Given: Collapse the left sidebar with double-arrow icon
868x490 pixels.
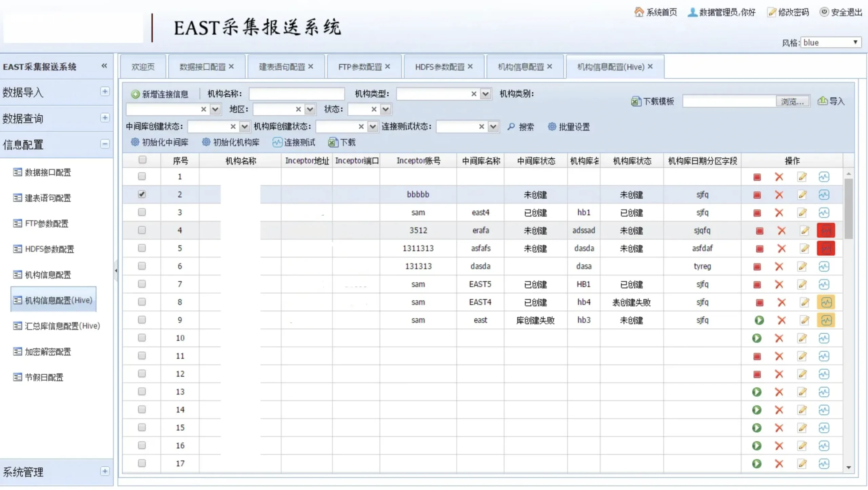Looking at the screenshot, I should coord(104,66).
